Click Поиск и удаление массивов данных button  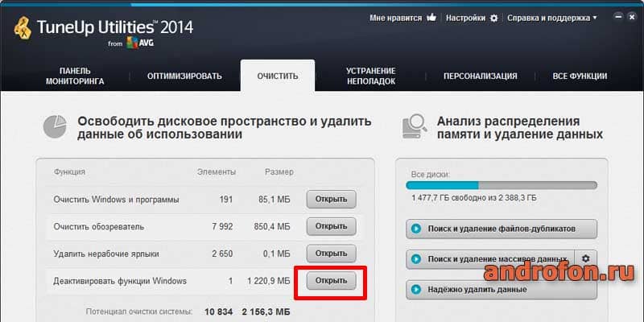(490, 259)
